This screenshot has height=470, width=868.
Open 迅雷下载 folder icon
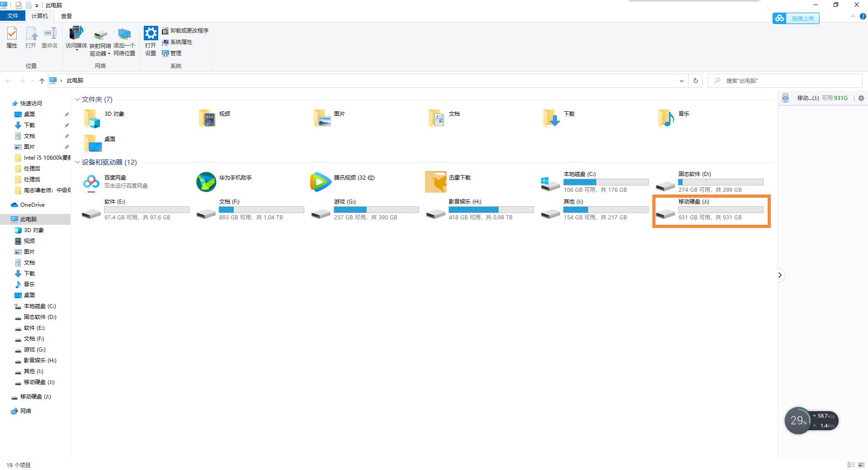pyautogui.click(x=435, y=182)
